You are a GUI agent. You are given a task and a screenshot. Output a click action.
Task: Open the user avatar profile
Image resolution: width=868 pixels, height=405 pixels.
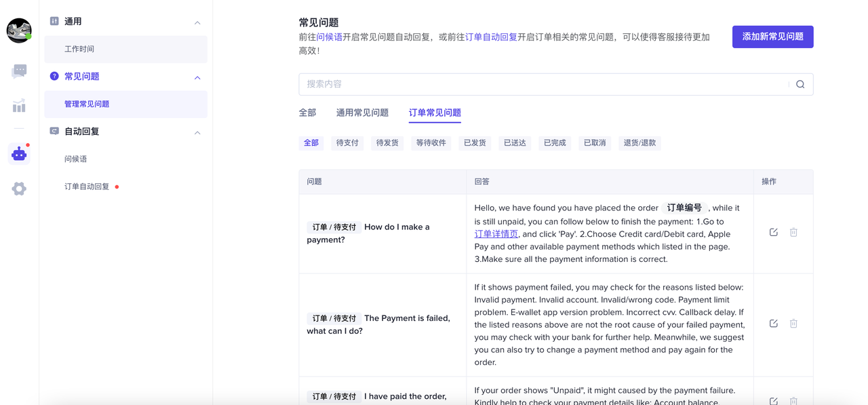[19, 31]
